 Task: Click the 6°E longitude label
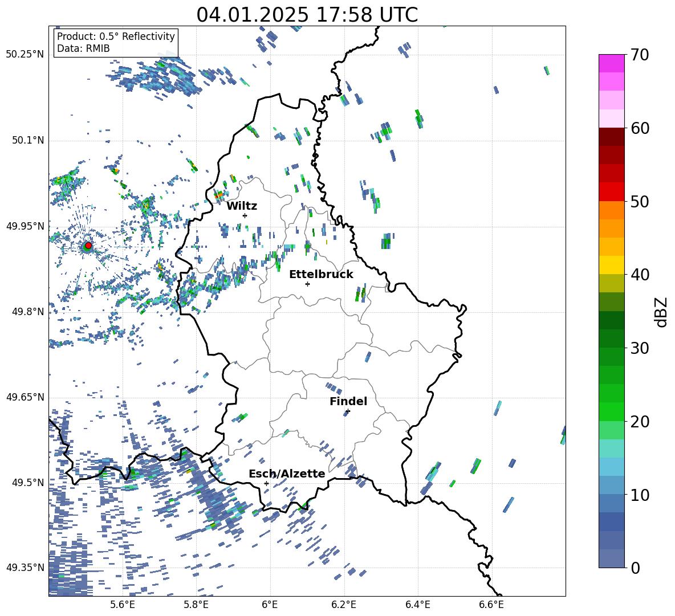270,605
